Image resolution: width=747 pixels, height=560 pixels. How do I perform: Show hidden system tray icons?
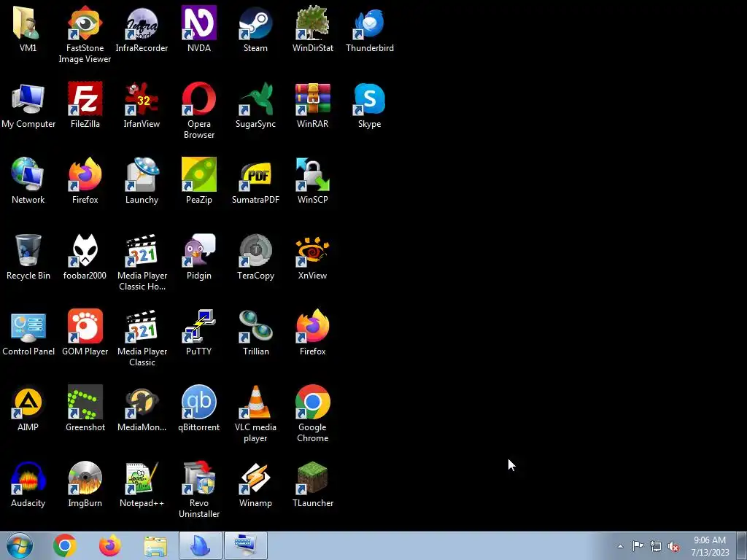pyautogui.click(x=620, y=546)
